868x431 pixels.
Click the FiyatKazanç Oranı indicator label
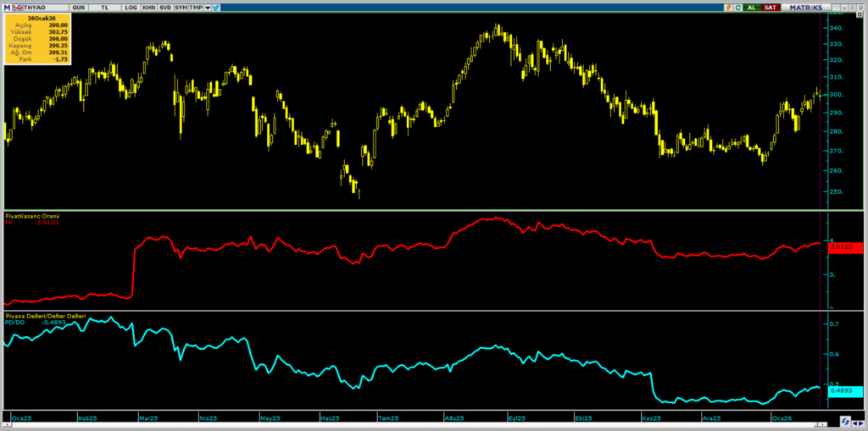click(x=33, y=216)
